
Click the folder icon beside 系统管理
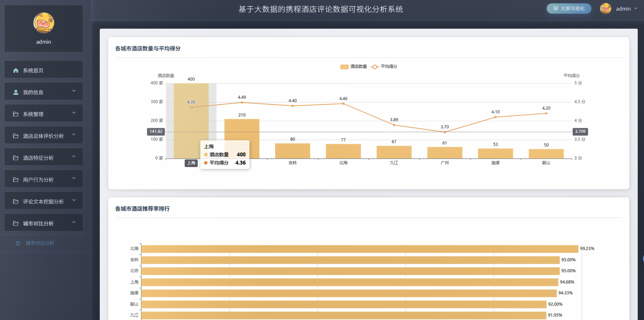[16, 114]
